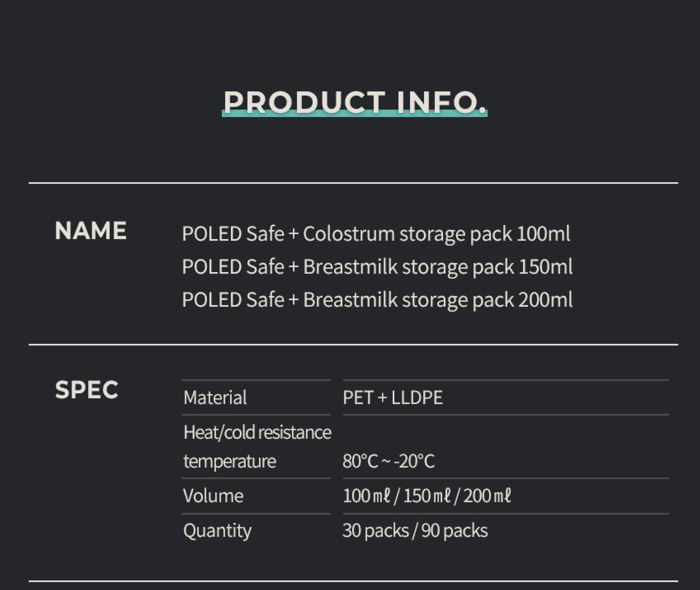The height and width of the screenshot is (590, 700).
Task: Click the 80°C ~ -20°C value
Action: (x=389, y=461)
